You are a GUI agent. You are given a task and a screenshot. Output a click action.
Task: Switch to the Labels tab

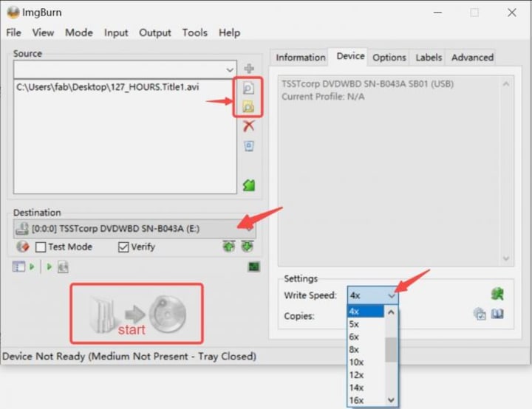pyautogui.click(x=429, y=58)
